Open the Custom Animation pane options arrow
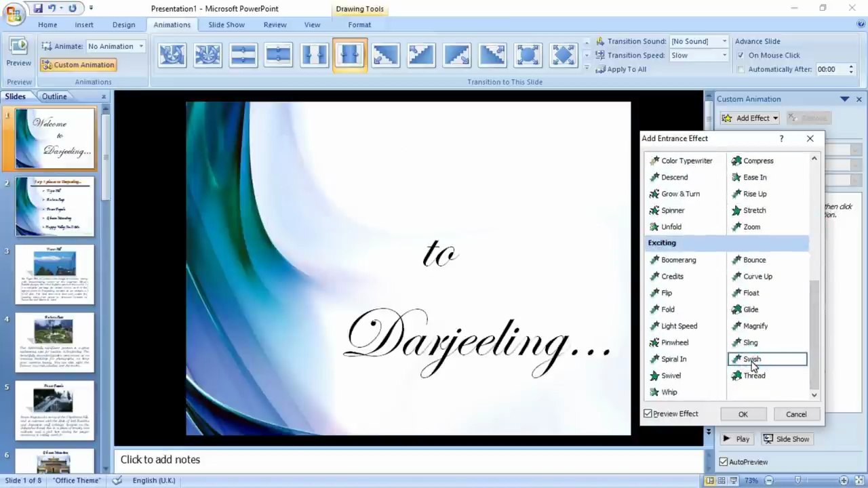 (x=844, y=99)
